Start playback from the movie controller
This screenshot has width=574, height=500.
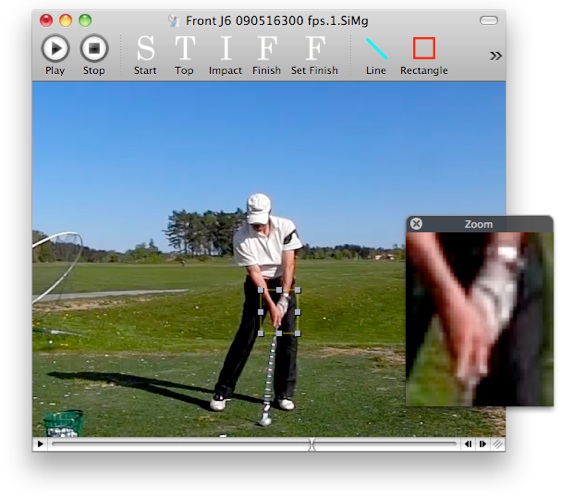[40, 444]
